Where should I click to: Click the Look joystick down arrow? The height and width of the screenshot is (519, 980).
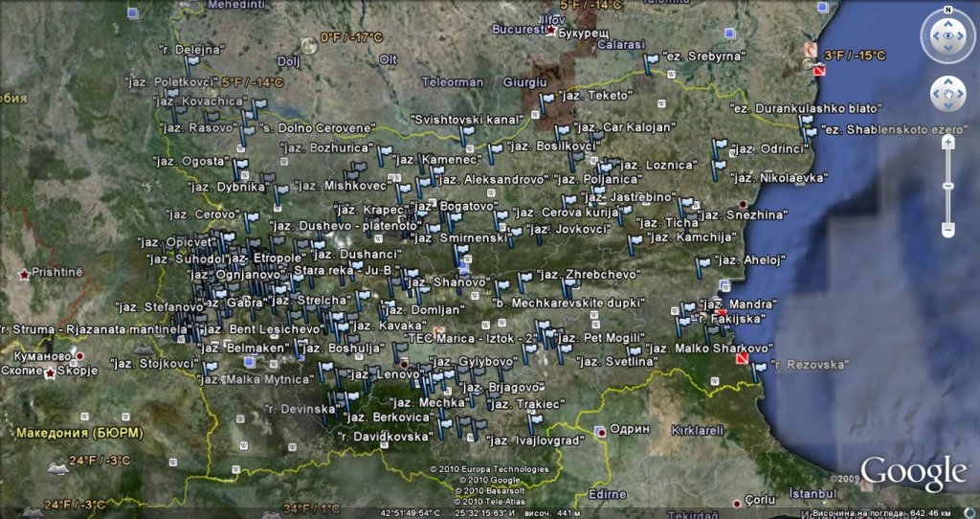pyautogui.click(x=948, y=48)
